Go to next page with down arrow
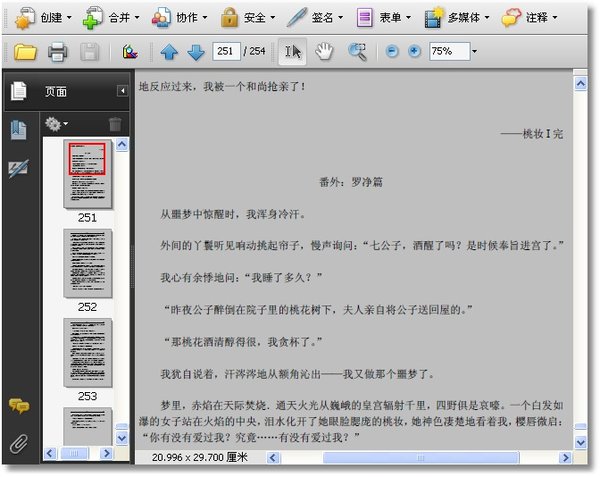The image size is (600, 477). point(196,52)
